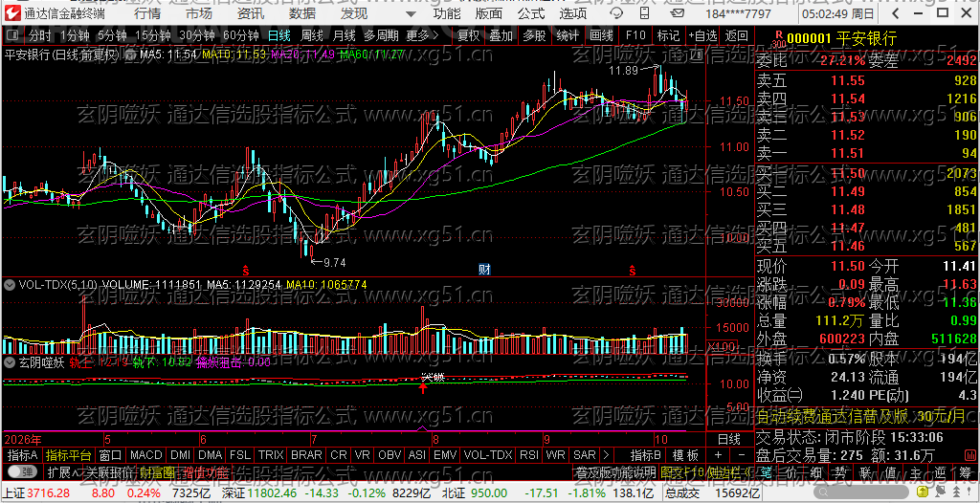
Task: Open the 多周期 view
Action: [x=381, y=35]
